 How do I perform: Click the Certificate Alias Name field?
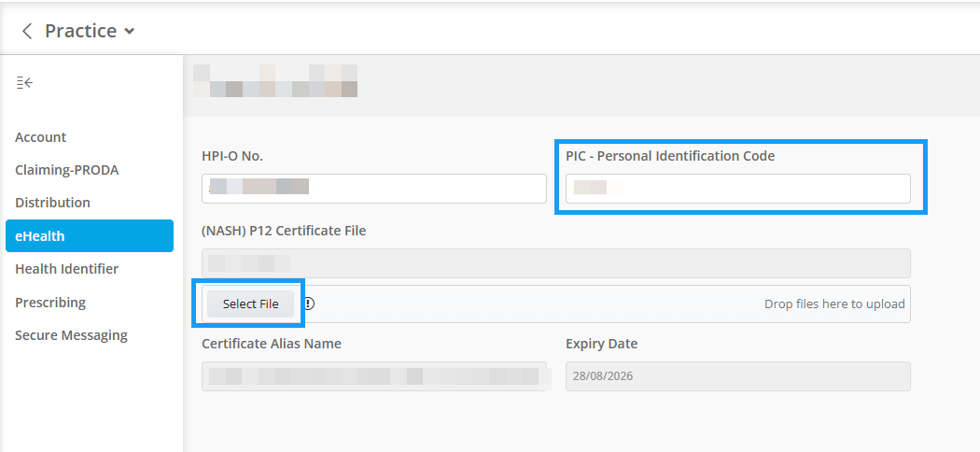coord(373,376)
